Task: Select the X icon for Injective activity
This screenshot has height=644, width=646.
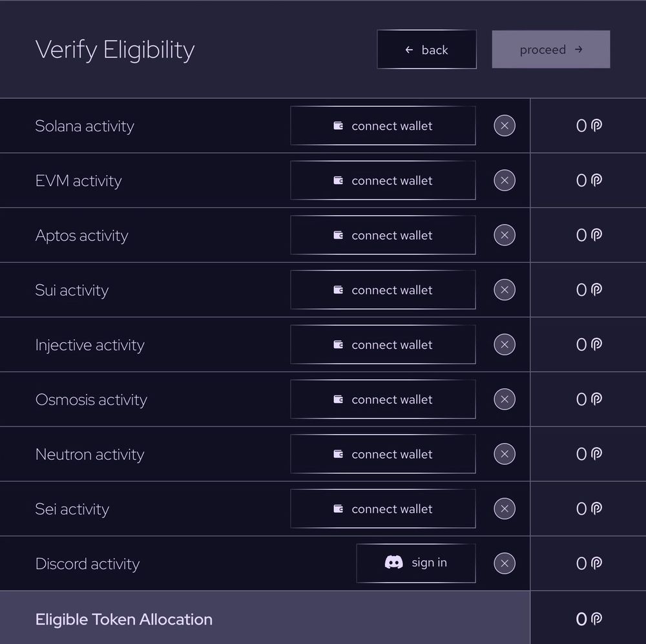Action: click(505, 345)
